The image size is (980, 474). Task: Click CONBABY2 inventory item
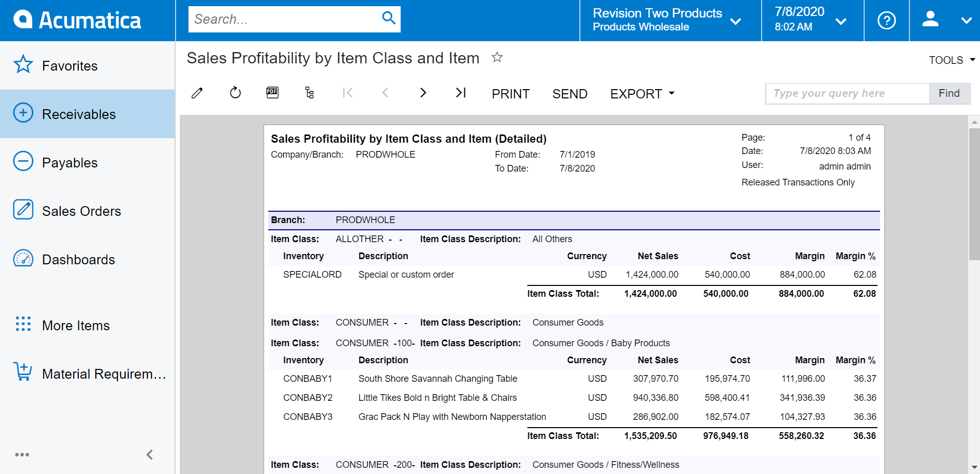(x=307, y=398)
